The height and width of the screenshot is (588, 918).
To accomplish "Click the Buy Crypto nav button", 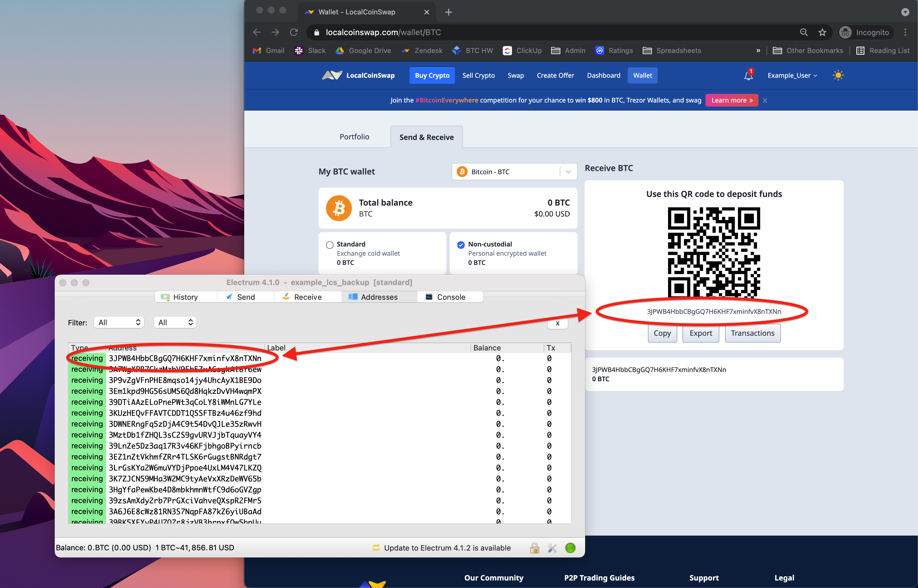I will coord(432,75).
